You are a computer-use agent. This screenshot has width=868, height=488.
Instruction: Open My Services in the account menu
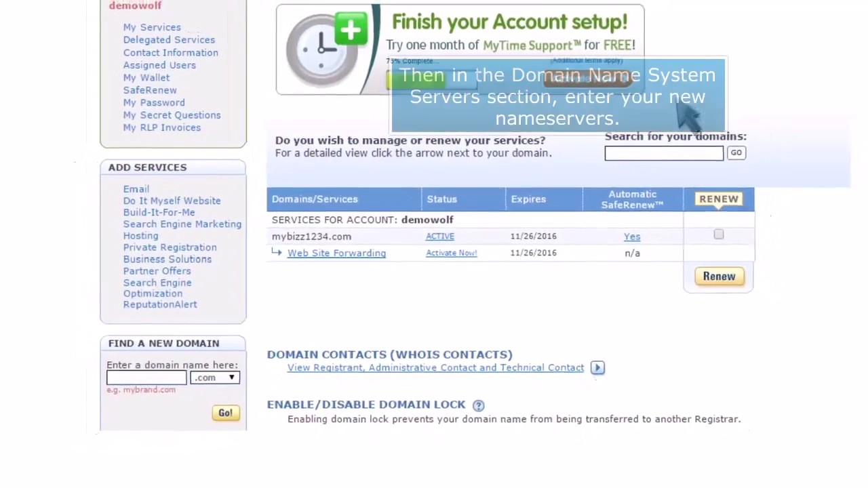pyautogui.click(x=152, y=27)
